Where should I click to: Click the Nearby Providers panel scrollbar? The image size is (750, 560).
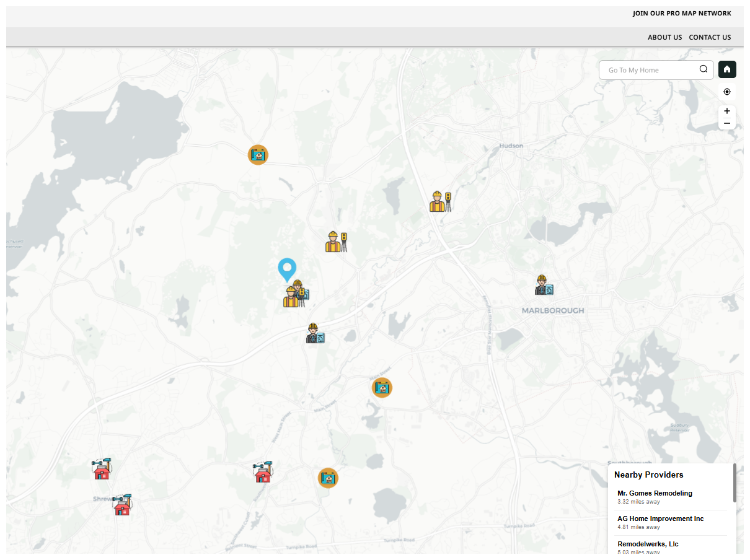coord(735,483)
